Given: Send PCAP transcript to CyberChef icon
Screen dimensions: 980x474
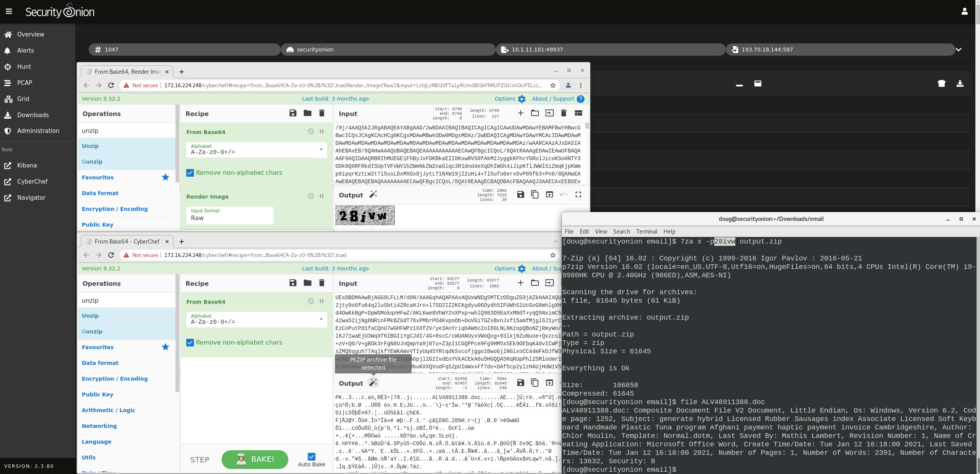Looking at the screenshot, I should click(941, 83).
